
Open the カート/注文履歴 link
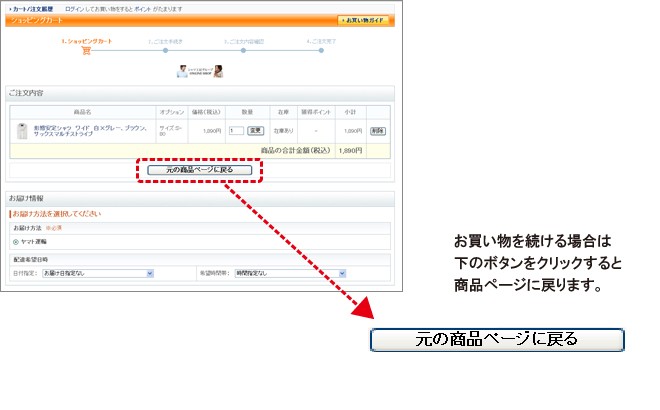[31, 9]
